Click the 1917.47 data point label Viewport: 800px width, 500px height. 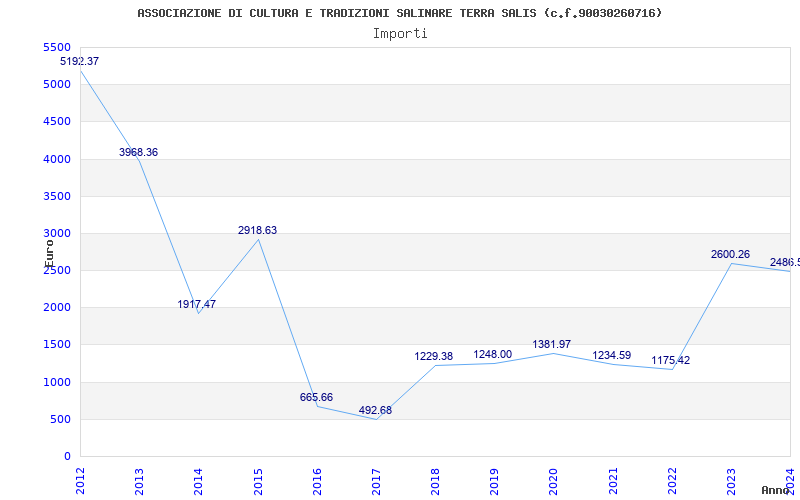[x=196, y=304]
